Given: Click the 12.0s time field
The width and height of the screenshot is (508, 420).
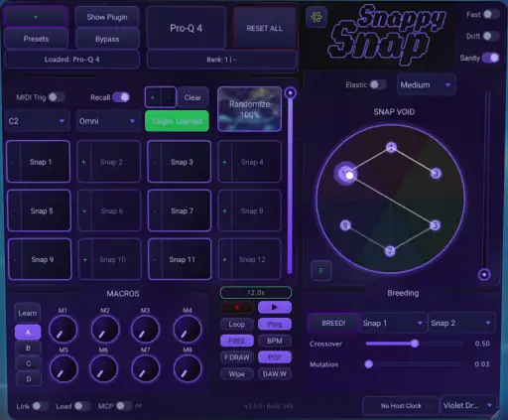Looking at the screenshot, I should [x=256, y=293].
